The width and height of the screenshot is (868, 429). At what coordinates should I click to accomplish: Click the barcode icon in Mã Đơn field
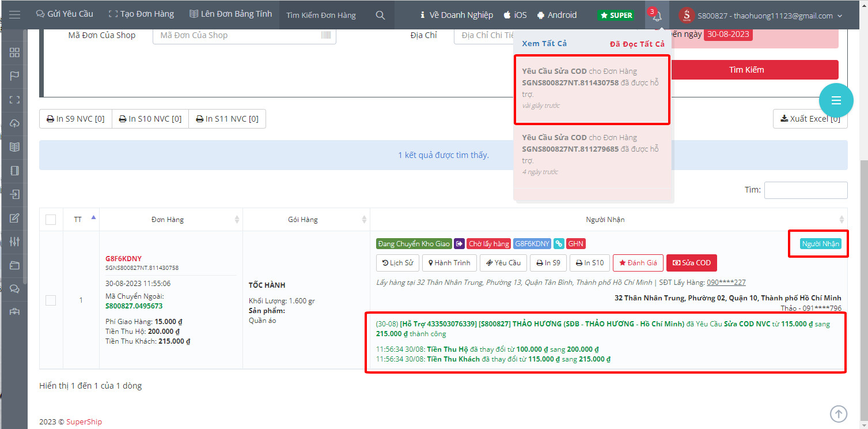tap(327, 35)
